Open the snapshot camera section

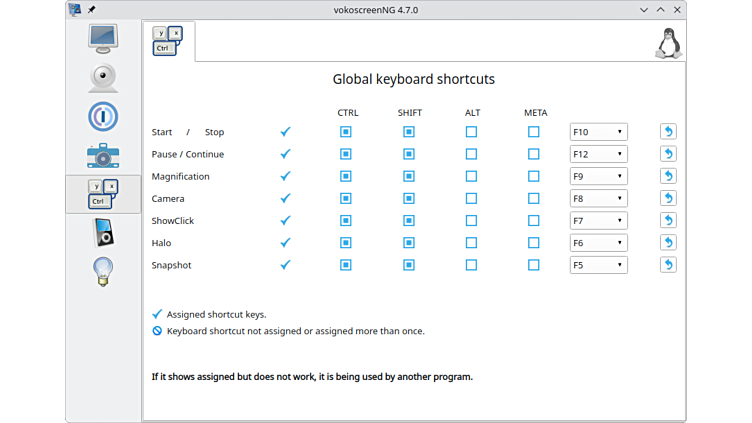[103, 155]
